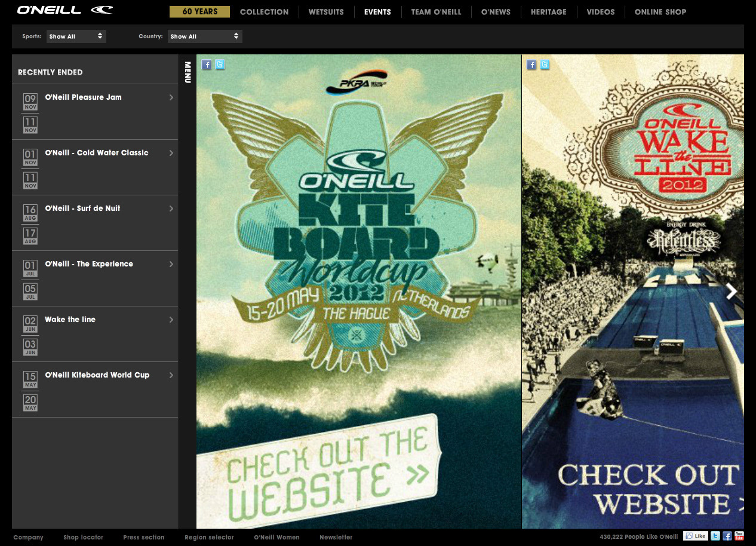Open O'Neill Twitter page in footer
The image size is (756, 546).
coord(715,536)
